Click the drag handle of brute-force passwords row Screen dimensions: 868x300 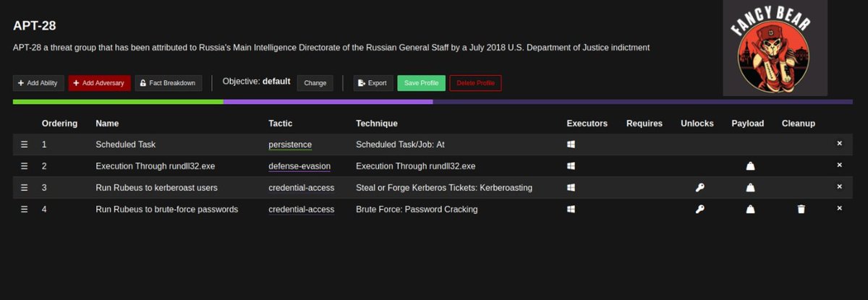click(x=24, y=210)
